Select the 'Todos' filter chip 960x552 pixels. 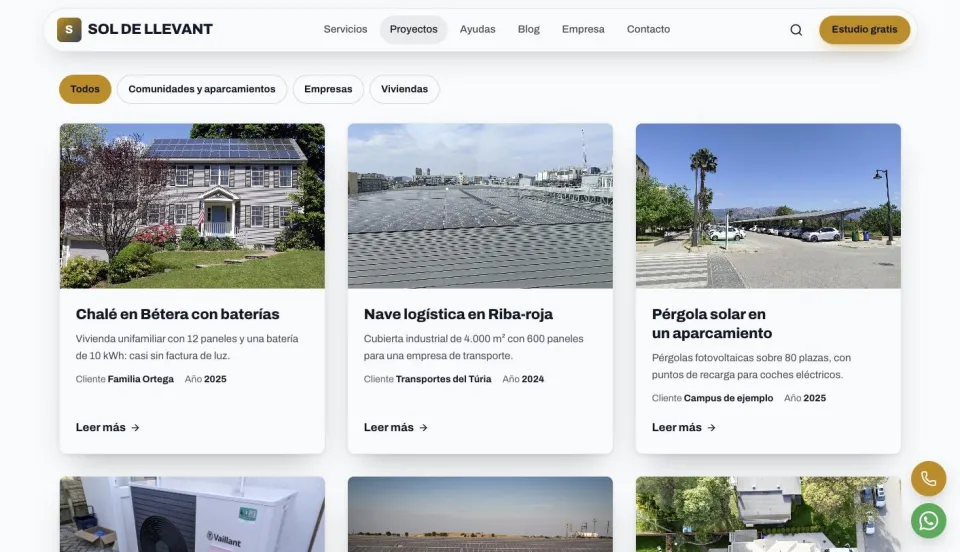click(x=85, y=89)
